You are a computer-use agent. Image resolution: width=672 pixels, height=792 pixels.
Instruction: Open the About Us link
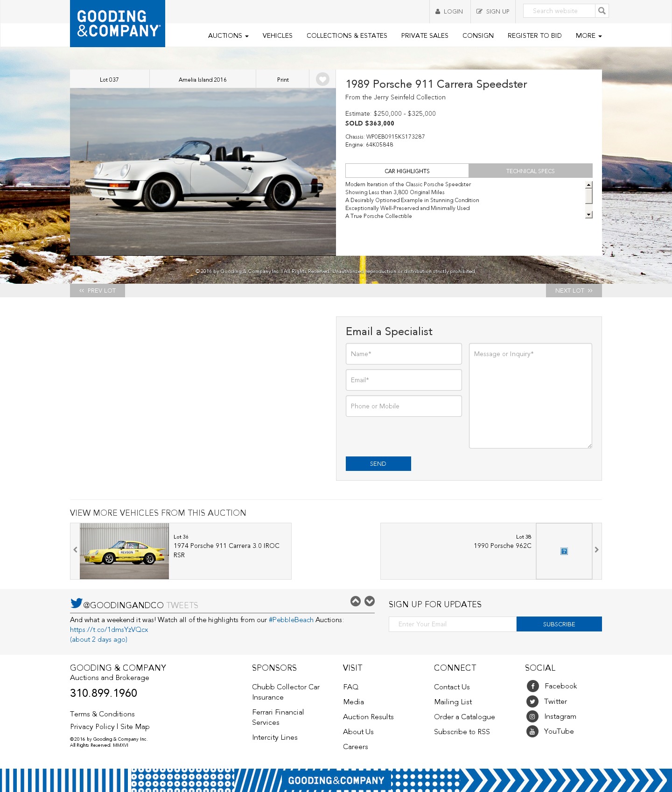pyautogui.click(x=358, y=732)
